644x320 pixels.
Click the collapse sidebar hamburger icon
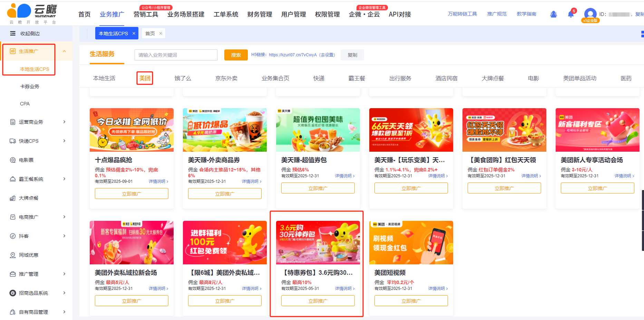[13, 34]
